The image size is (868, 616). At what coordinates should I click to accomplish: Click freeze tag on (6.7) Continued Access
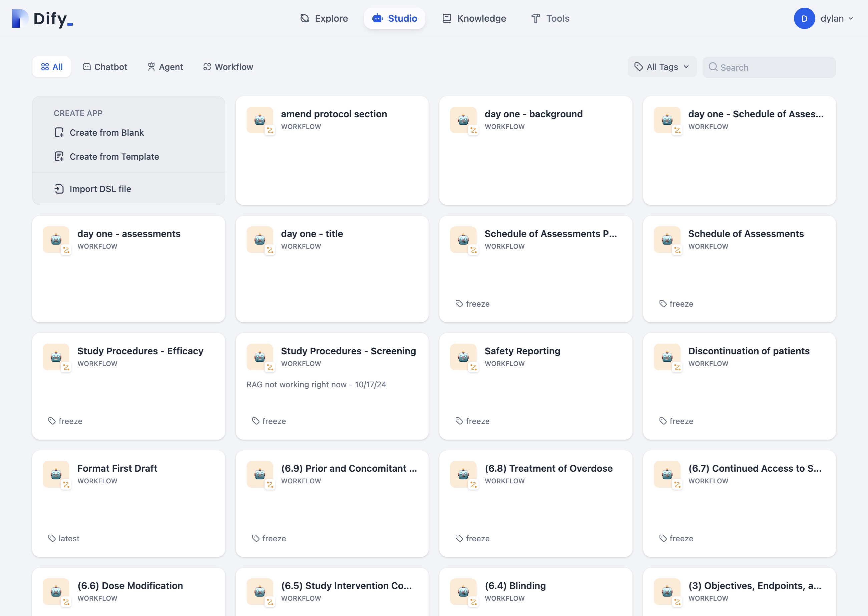[x=676, y=538]
